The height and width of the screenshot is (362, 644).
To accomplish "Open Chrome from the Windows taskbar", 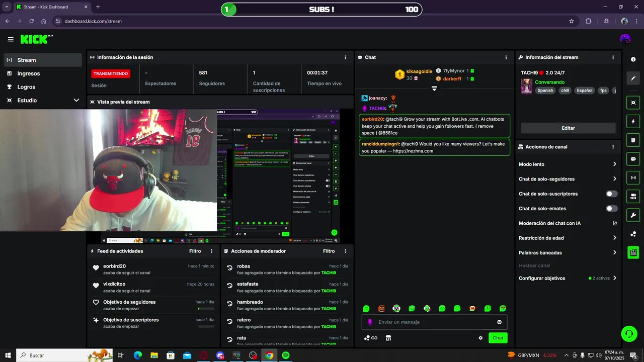I will pos(270,355).
